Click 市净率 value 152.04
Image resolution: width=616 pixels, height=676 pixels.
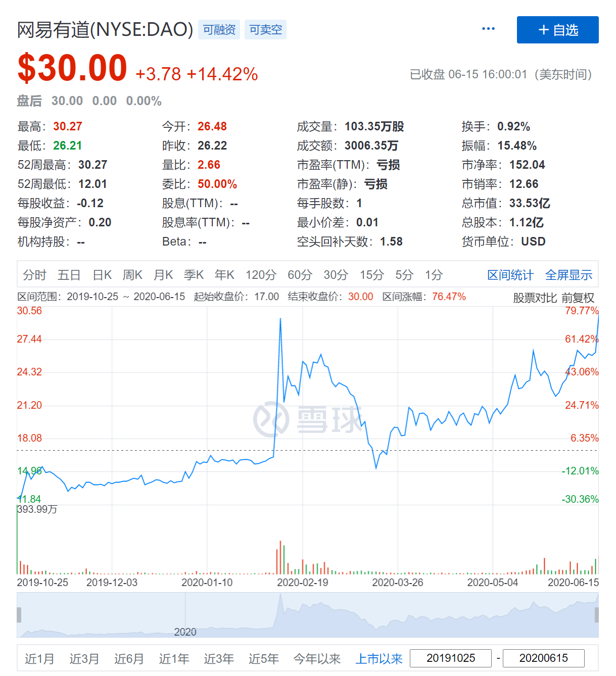pyautogui.click(x=527, y=165)
